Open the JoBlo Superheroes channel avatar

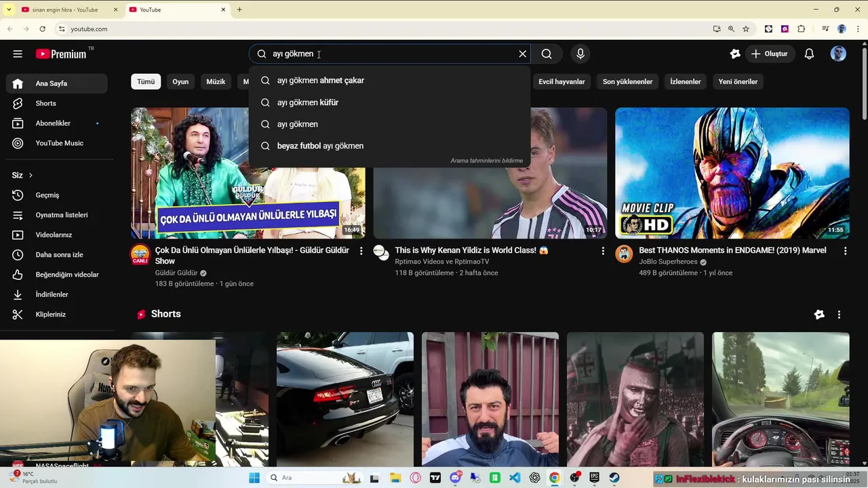point(624,254)
